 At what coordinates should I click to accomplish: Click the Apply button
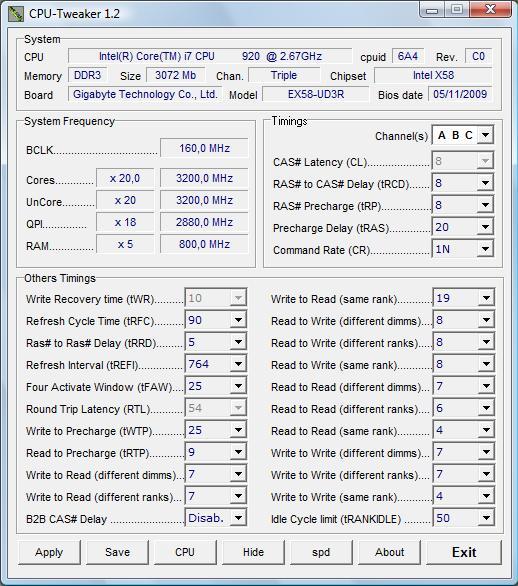[x=49, y=552]
